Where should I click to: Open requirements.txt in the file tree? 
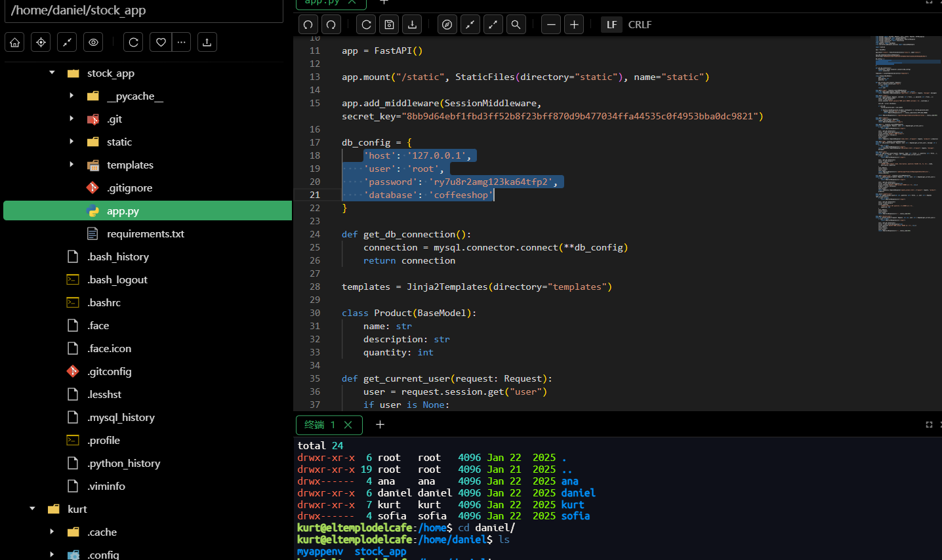tap(145, 233)
